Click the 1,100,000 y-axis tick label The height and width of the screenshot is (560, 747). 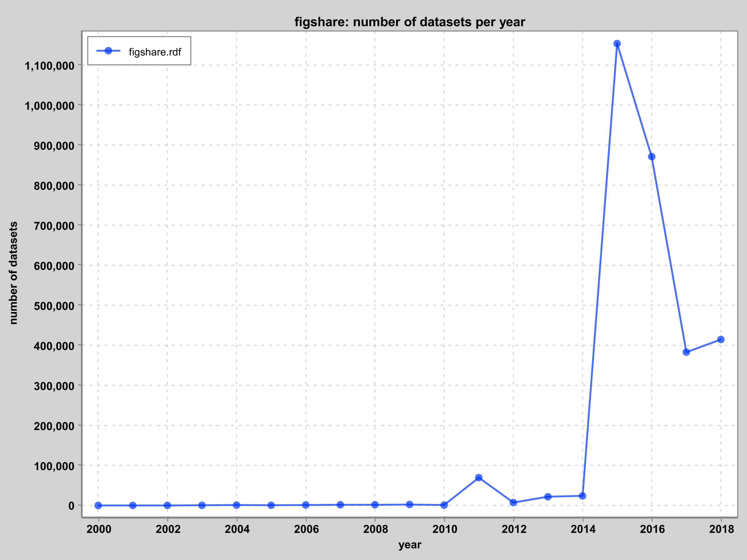coord(49,65)
